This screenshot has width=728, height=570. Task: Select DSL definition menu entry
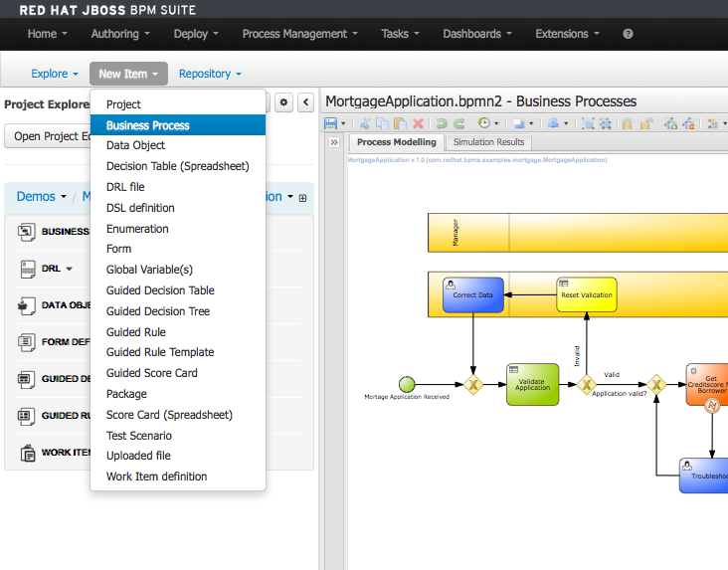pos(178,208)
